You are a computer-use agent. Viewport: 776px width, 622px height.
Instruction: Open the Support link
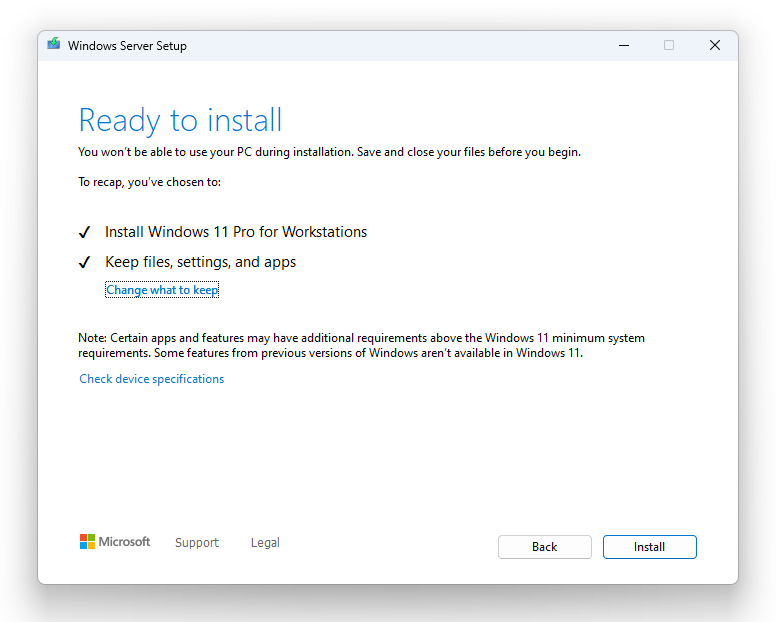(197, 542)
